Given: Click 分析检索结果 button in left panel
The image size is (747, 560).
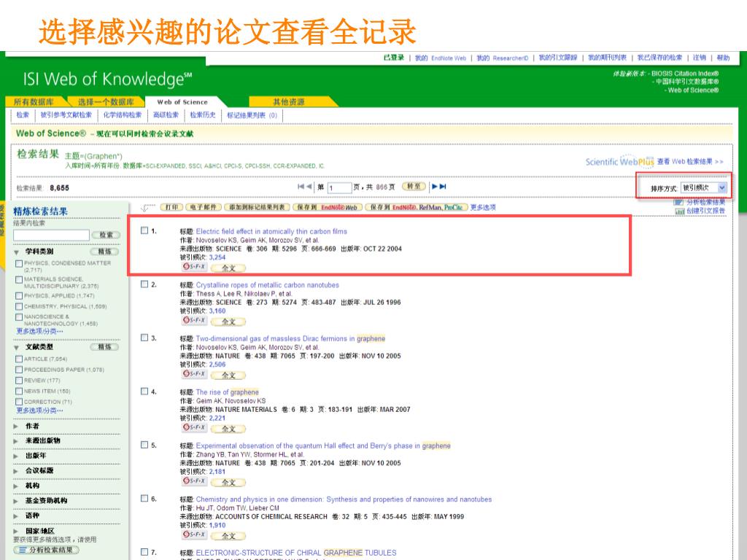Looking at the screenshot, I should pyautogui.click(x=46, y=551).
